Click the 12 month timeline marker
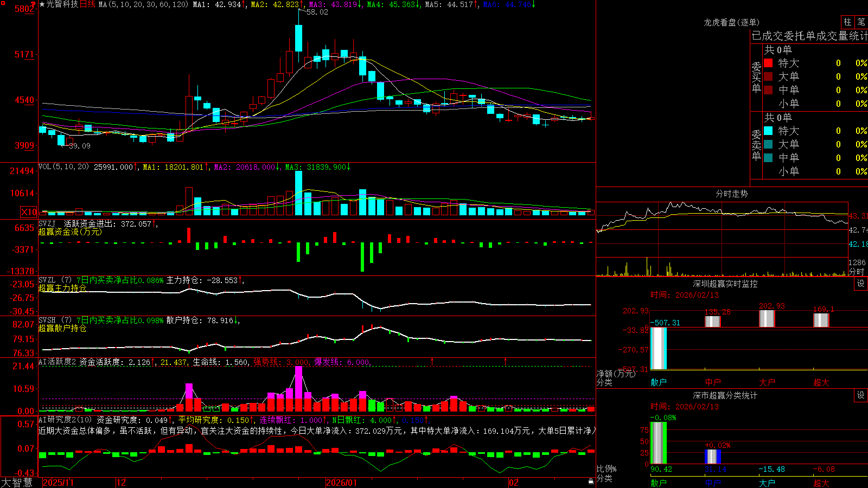Viewport: 868px width, 488px height. (122, 483)
